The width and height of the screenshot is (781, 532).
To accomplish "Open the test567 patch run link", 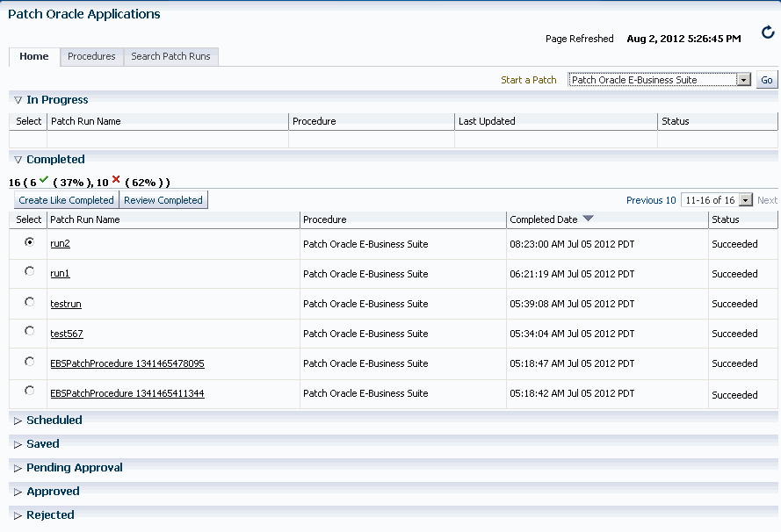I will [67, 334].
